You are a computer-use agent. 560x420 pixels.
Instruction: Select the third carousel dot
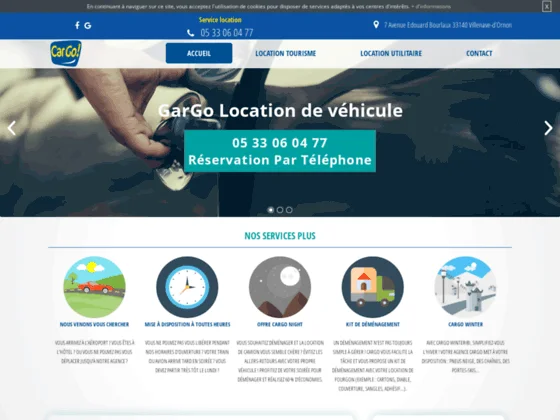click(289, 210)
